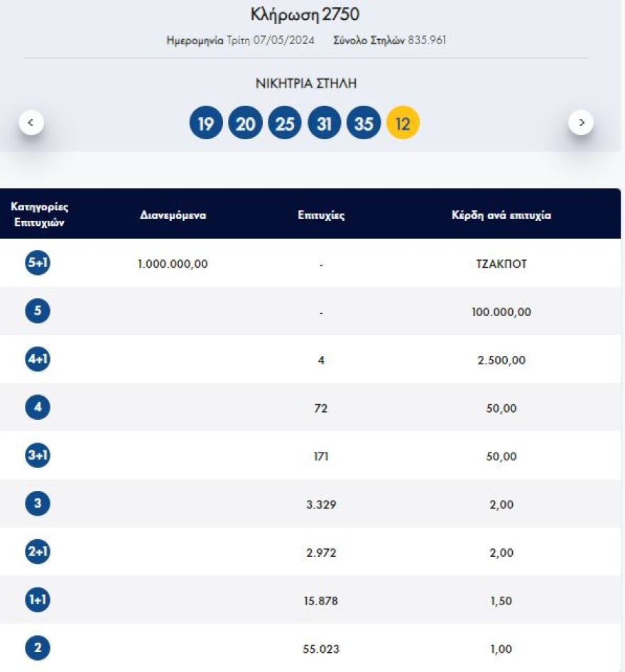The image size is (625, 672).
Task: Click the next draw right arrow
Action: click(x=581, y=123)
